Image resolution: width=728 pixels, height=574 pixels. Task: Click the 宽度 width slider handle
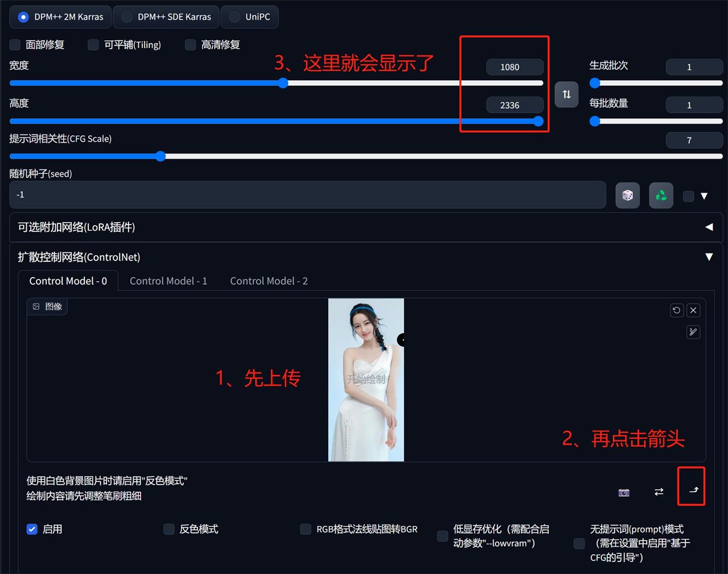point(283,83)
